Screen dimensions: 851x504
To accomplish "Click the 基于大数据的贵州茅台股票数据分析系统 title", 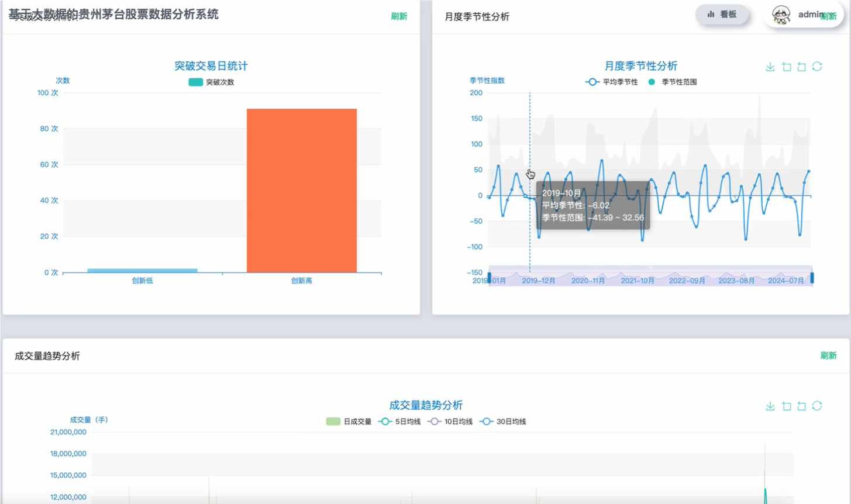I will click(x=113, y=14).
